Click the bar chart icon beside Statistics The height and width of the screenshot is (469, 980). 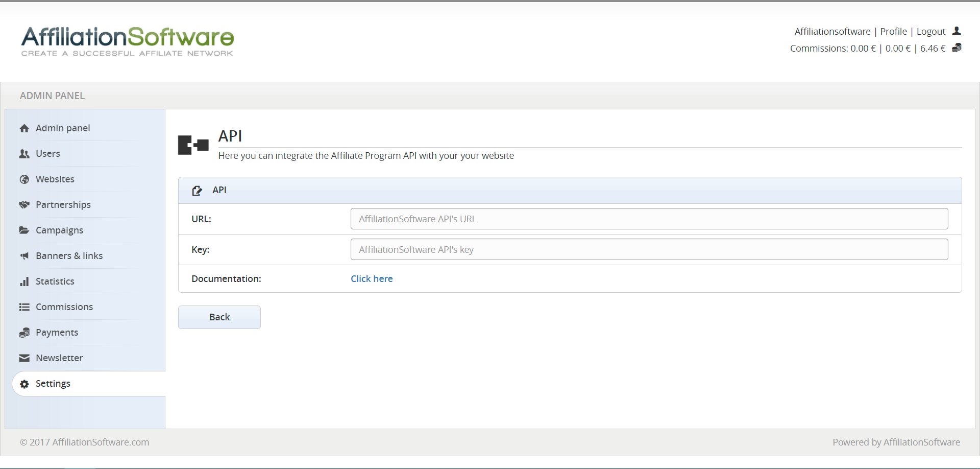[24, 282]
